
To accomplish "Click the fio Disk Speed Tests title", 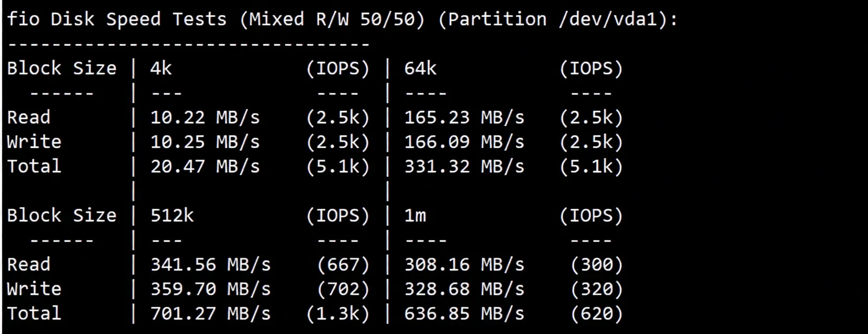I will tap(117, 19).
